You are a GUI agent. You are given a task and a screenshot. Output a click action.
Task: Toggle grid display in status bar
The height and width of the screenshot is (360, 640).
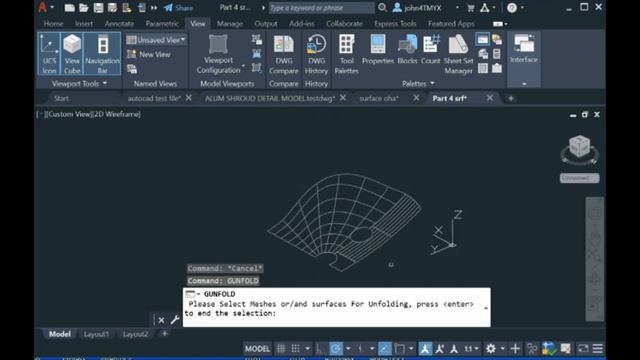pyautogui.click(x=281, y=349)
